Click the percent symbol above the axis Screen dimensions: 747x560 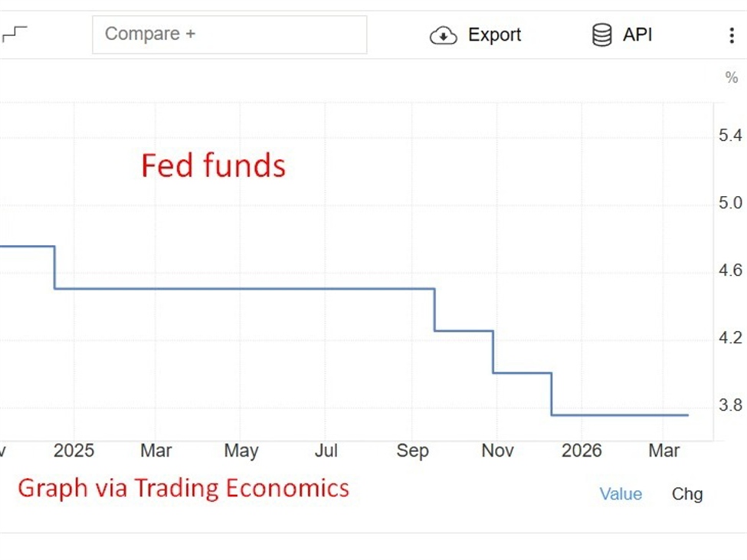pyautogui.click(x=729, y=77)
